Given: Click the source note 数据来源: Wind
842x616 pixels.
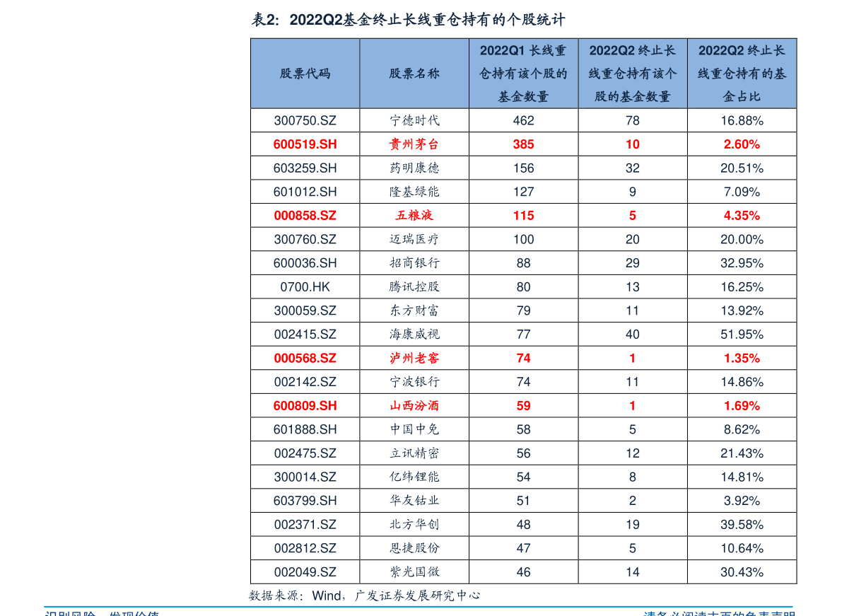Looking at the screenshot, I should pyautogui.click(x=296, y=595).
